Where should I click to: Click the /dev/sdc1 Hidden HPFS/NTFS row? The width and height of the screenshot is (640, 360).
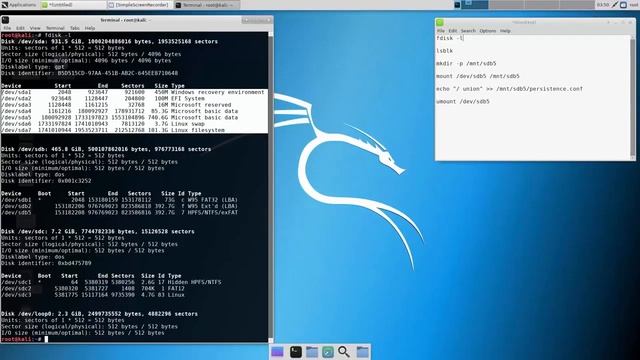111,282
